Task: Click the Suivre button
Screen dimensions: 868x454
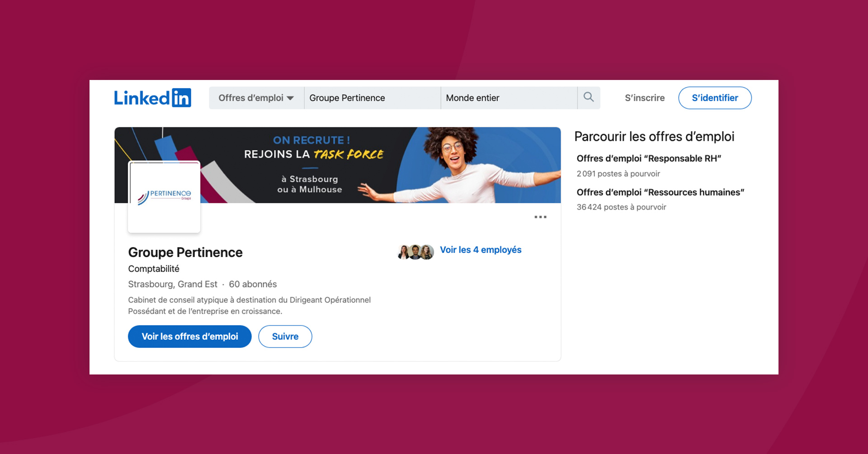Action: pos(285,337)
